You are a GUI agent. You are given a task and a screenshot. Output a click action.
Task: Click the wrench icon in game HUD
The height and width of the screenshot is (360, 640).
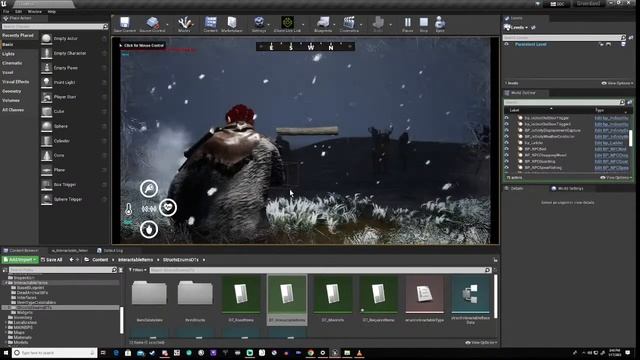tap(149, 189)
